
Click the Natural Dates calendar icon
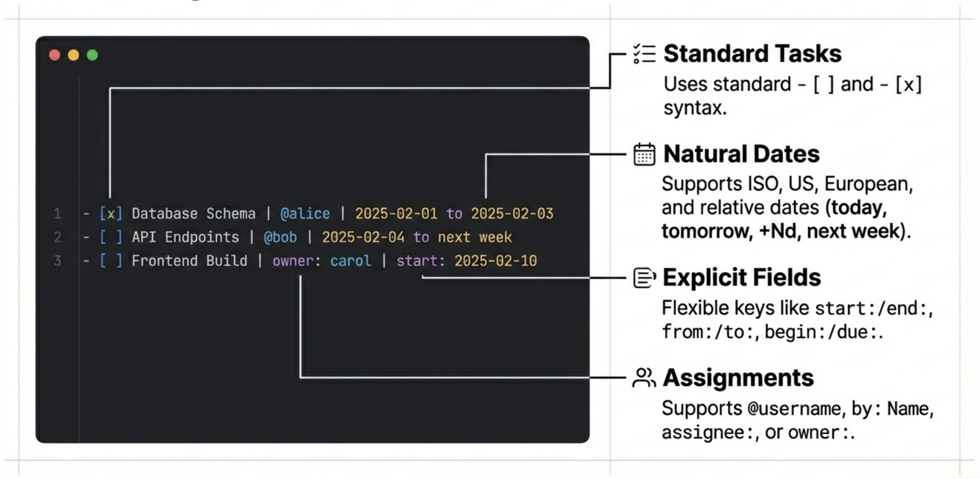coord(644,155)
